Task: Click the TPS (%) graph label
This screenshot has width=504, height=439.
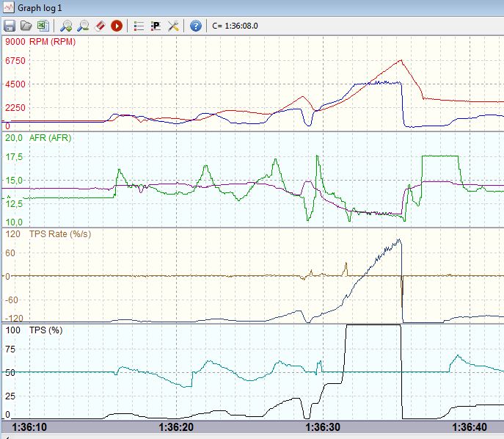Action: pyautogui.click(x=45, y=330)
